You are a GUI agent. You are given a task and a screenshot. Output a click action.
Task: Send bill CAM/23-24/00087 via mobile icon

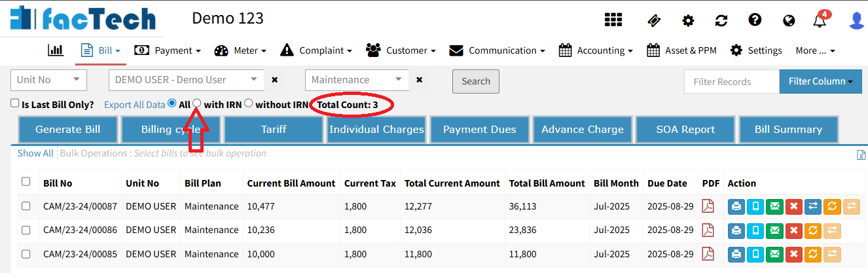pyautogui.click(x=755, y=206)
